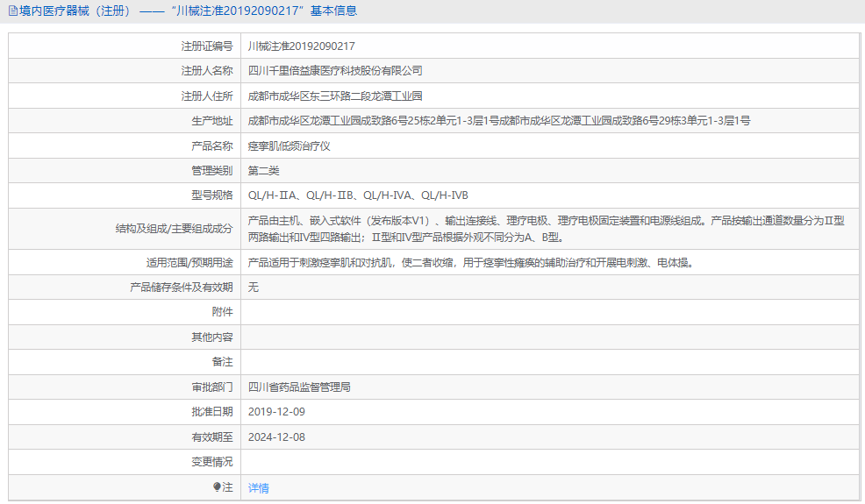The image size is (865, 504).
Task: Click storage condition value 无
Action: [254, 287]
